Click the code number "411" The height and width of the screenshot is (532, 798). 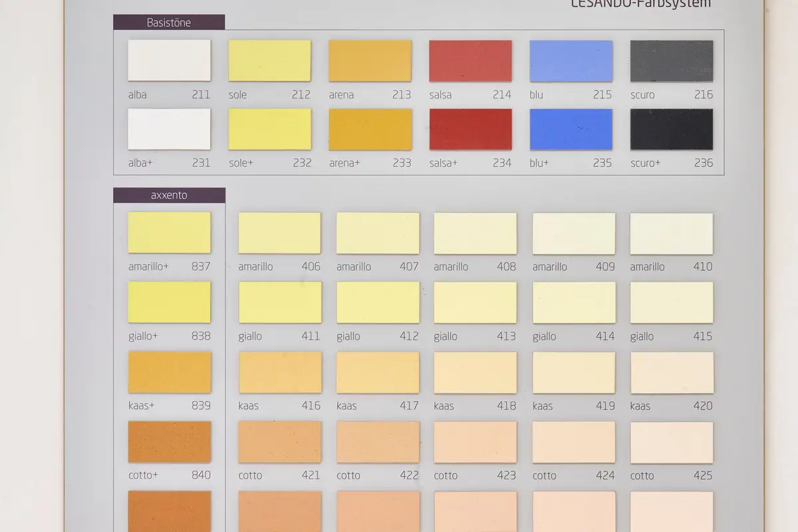click(x=311, y=336)
